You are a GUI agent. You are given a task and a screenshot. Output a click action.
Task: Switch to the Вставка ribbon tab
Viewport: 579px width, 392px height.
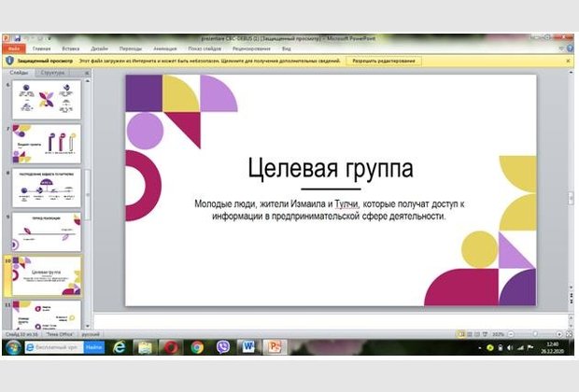tap(70, 47)
